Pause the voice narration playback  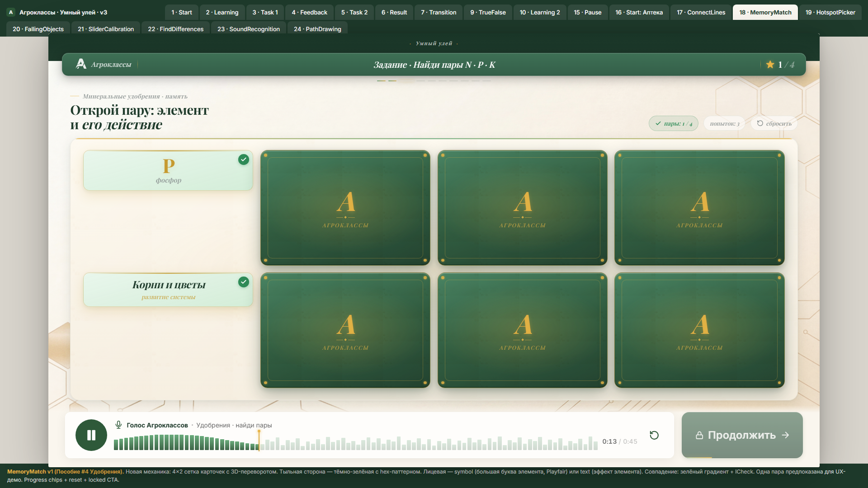pos(91,435)
